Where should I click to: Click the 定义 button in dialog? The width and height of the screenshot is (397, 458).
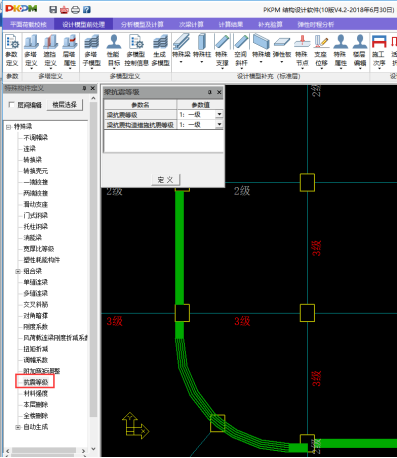[165, 180]
